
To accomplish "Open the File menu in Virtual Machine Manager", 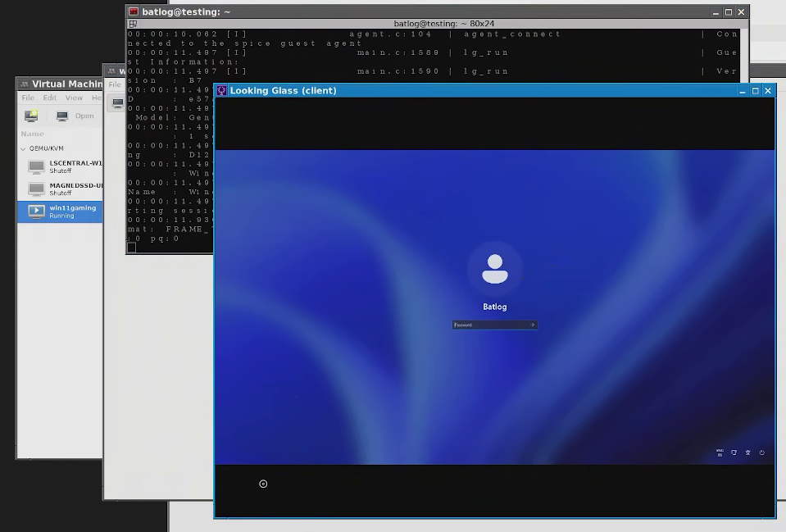I will point(28,98).
